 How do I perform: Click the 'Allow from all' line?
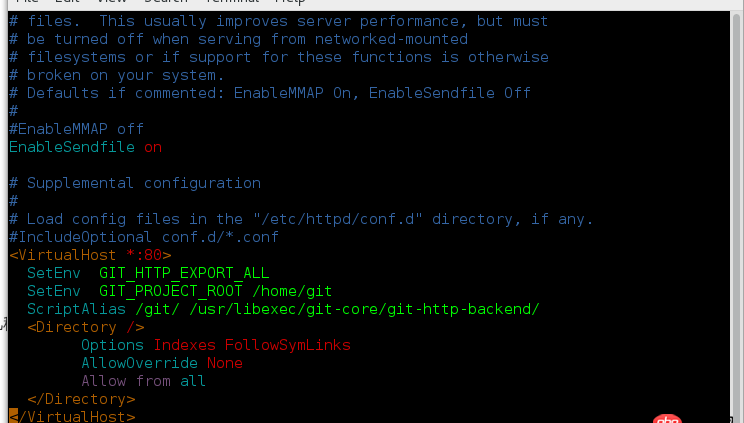click(x=143, y=381)
